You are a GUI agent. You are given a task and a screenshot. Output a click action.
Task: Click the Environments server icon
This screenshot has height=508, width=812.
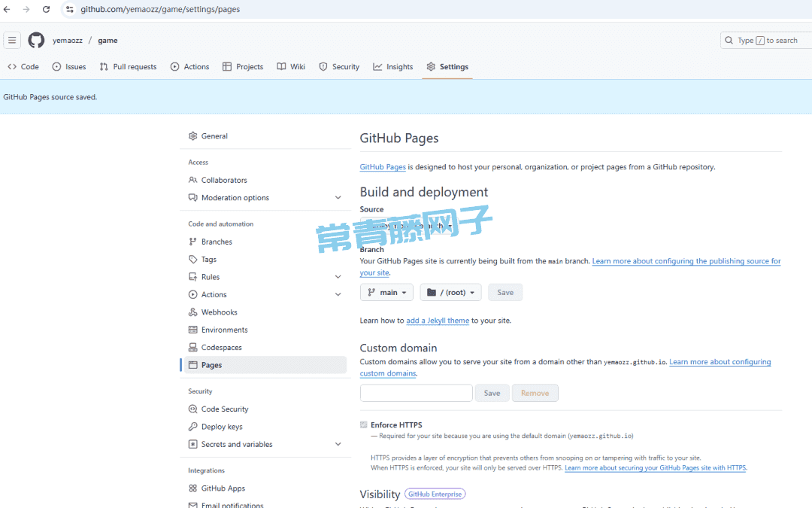tap(192, 330)
